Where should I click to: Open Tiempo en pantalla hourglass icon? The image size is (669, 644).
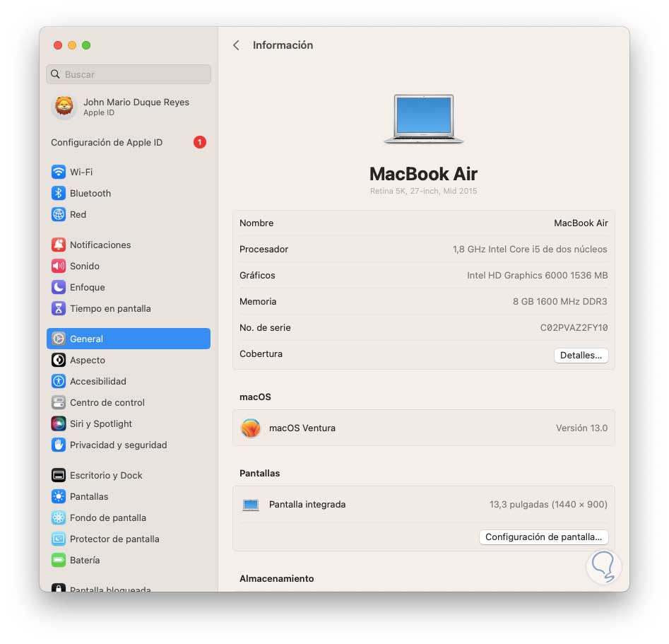pos(59,308)
